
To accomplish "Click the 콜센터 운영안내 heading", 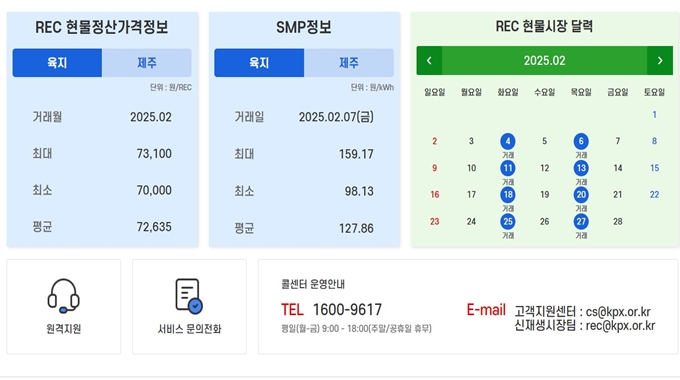I will (313, 284).
